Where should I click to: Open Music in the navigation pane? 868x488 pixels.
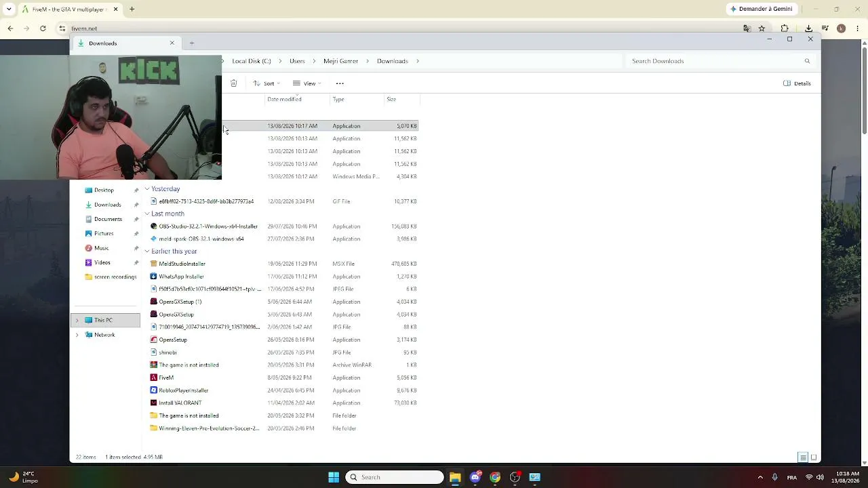[x=101, y=248]
